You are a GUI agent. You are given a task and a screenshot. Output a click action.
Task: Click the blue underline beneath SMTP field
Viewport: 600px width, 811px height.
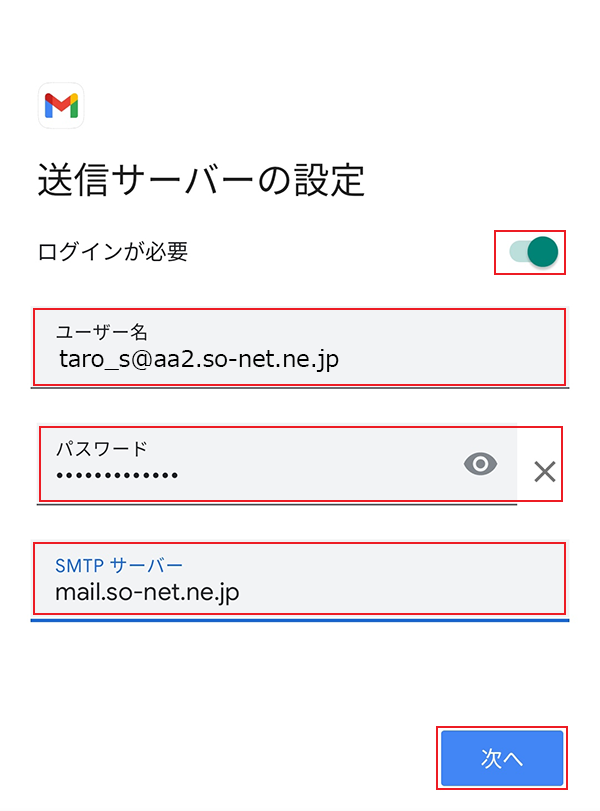pos(300,620)
